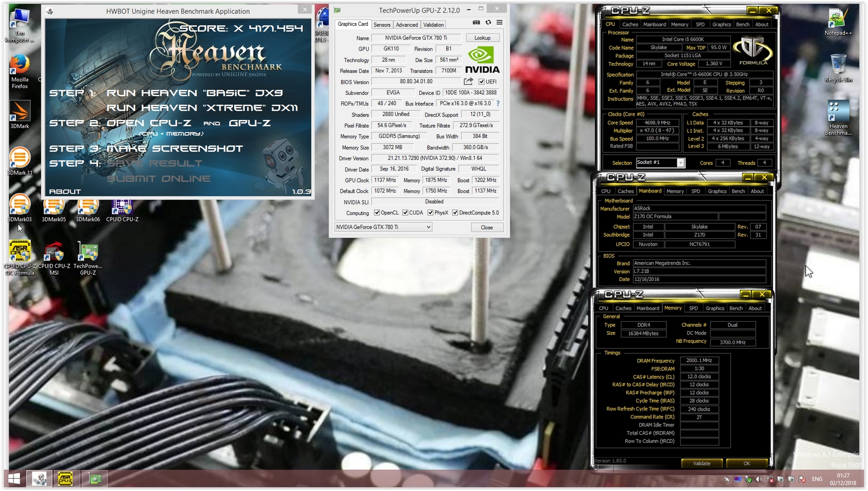Select the yellow ASR CPU-Z taskbar icon
Screen dimensions: 868x491
click(65, 479)
